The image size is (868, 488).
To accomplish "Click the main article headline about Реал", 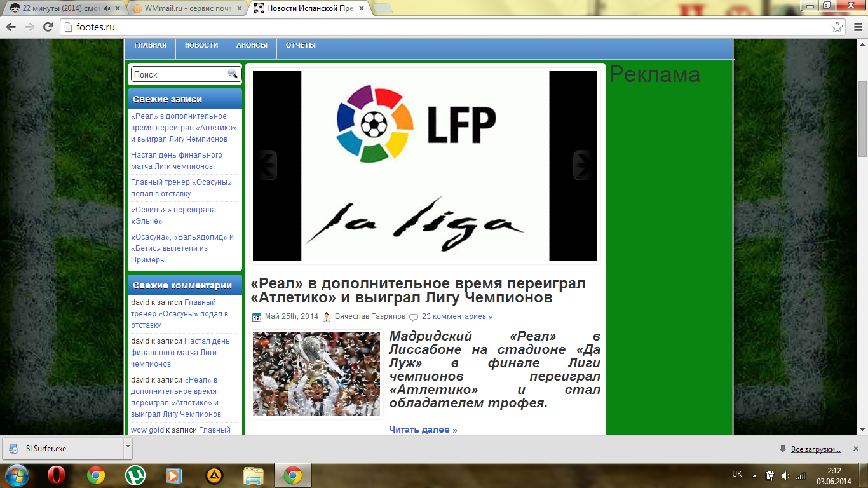I will [x=418, y=290].
